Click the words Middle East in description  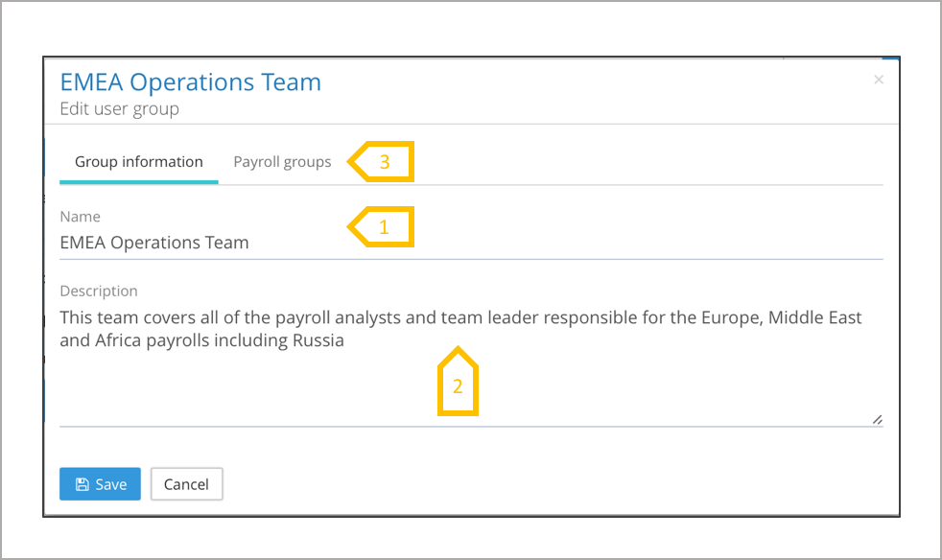pos(815,317)
